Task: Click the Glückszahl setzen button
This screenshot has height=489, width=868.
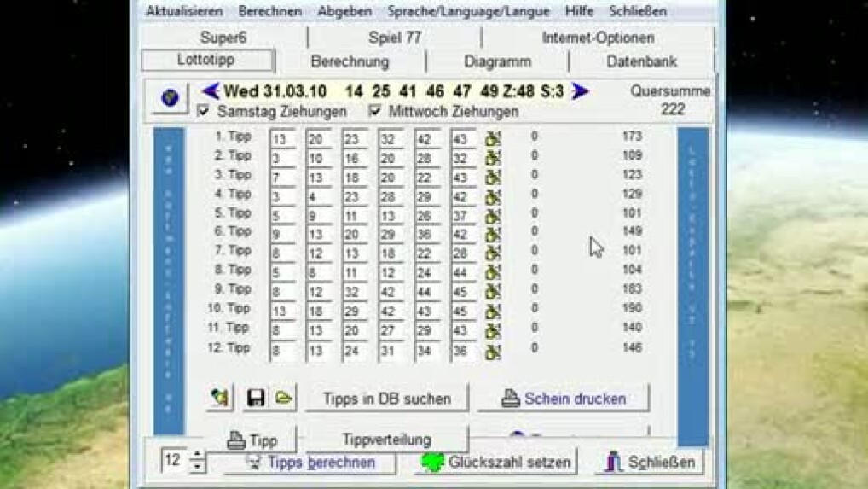Action: 496,462
